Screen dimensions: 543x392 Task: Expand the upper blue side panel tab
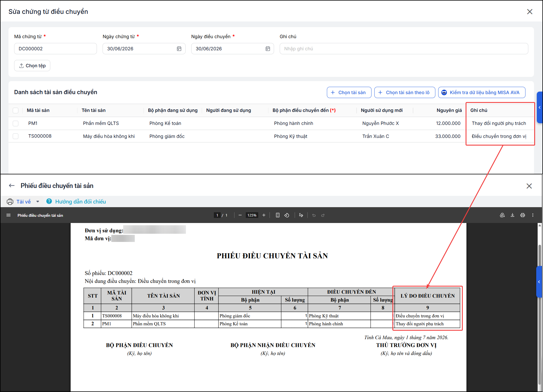tap(540, 107)
